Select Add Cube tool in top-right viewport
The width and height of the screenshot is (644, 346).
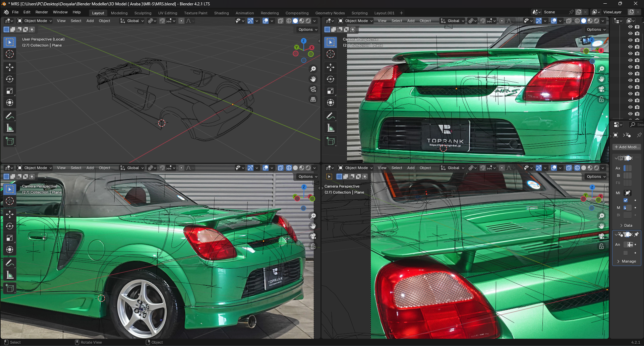331,141
